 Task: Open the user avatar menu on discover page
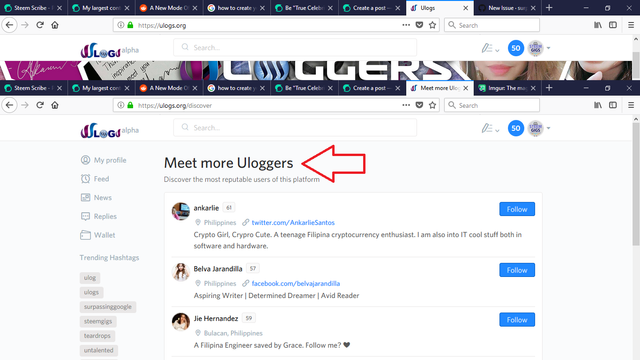[x=539, y=128]
